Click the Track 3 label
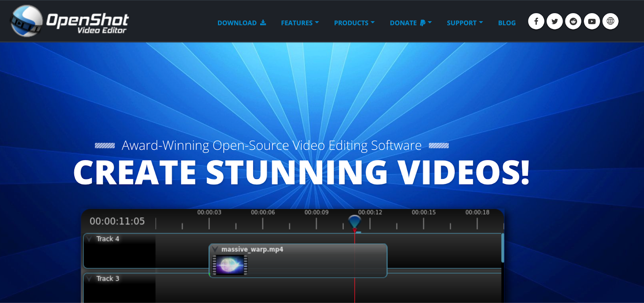This screenshot has height=303, width=644. click(108, 279)
